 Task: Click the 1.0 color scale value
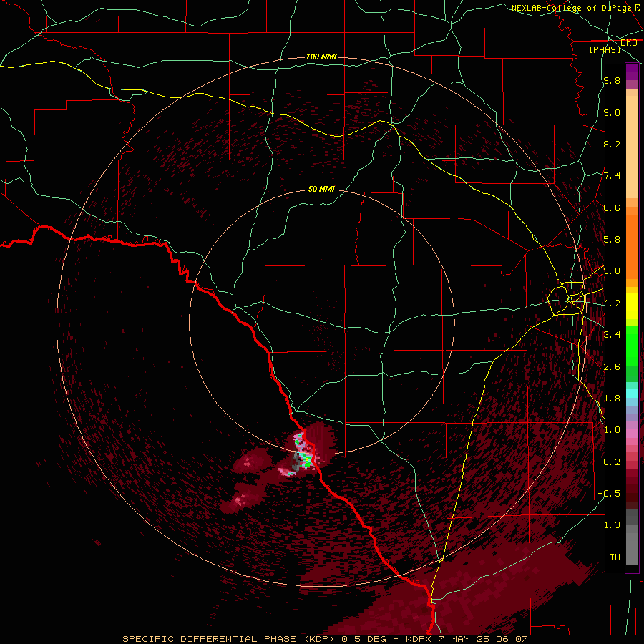tap(612, 430)
